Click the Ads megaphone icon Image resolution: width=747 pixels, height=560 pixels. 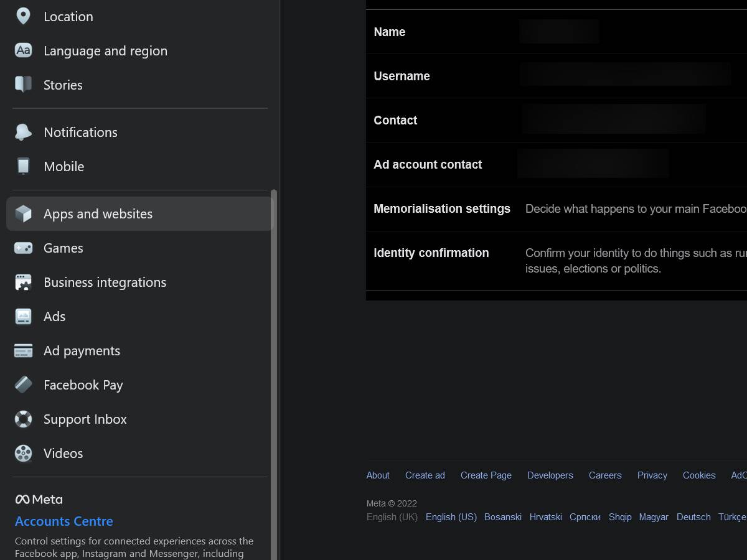23,316
